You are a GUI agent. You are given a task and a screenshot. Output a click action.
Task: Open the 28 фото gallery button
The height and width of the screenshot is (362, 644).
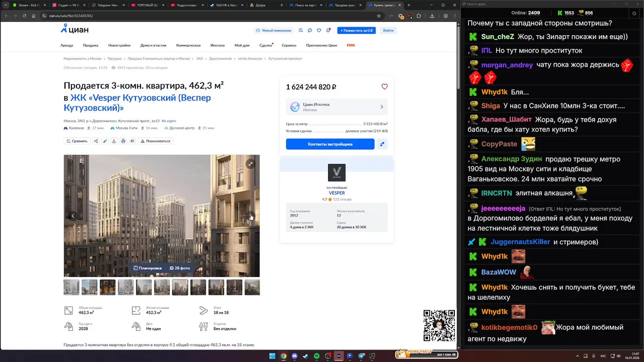(180, 268)
